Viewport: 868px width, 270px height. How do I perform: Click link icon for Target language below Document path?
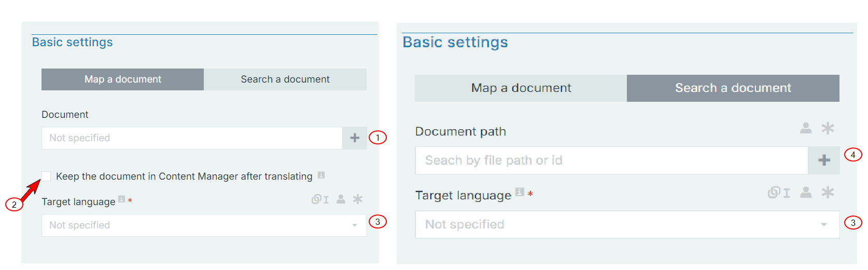pos(779,193)
